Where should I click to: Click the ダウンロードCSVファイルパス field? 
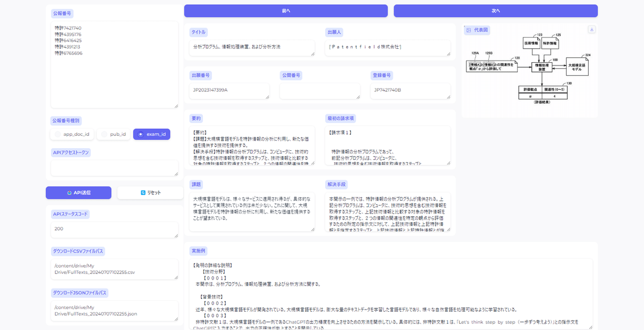coord(114,269)
